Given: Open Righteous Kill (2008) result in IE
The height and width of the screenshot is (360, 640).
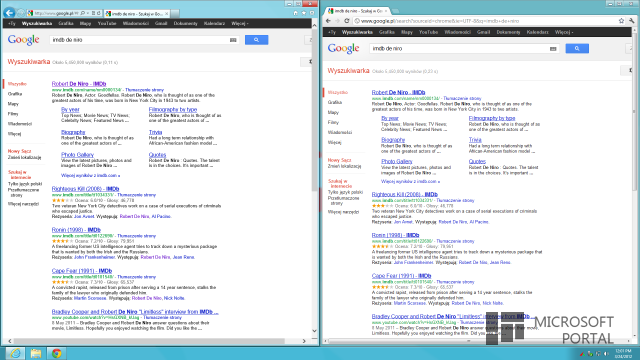Looking at the screenshot, I should pyautogui.click(x=85, y=189).
